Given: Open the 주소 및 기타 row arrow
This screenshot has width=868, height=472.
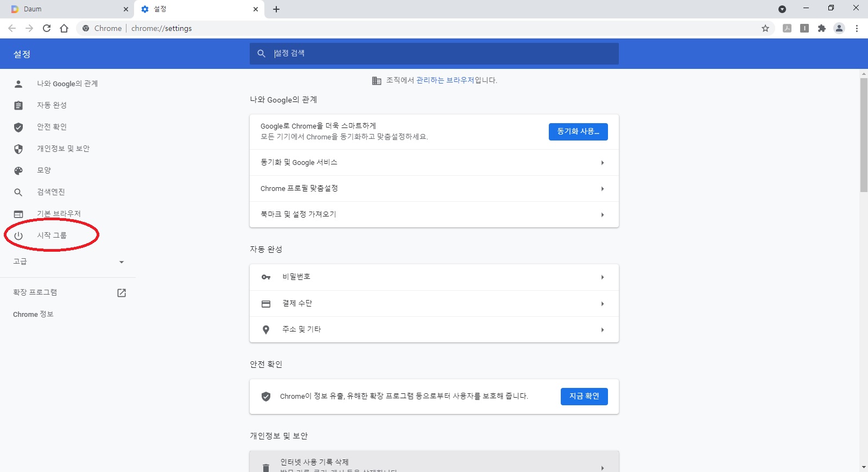Looking at the screenshot, I should click(x=603, y=330).
